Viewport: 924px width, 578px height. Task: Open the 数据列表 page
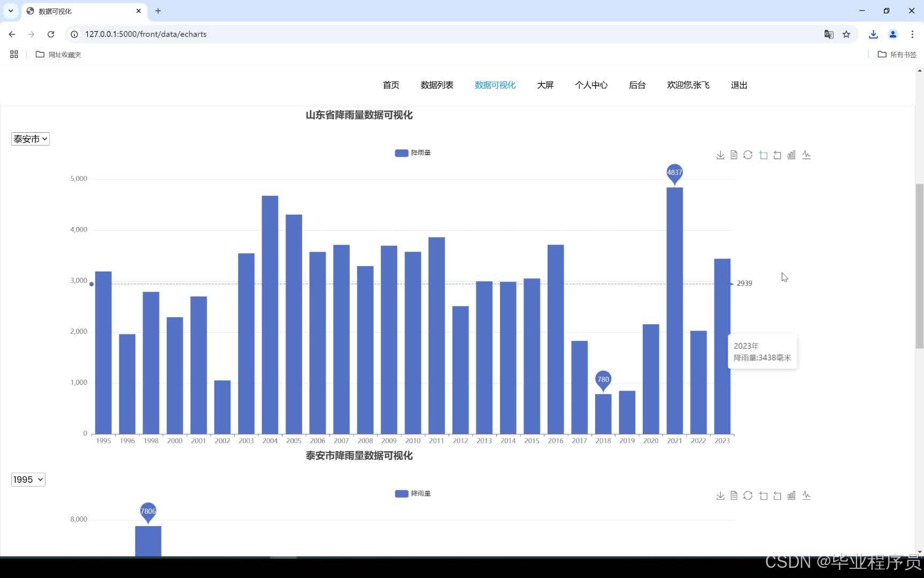pyautogui.click(x=437, y=85)
